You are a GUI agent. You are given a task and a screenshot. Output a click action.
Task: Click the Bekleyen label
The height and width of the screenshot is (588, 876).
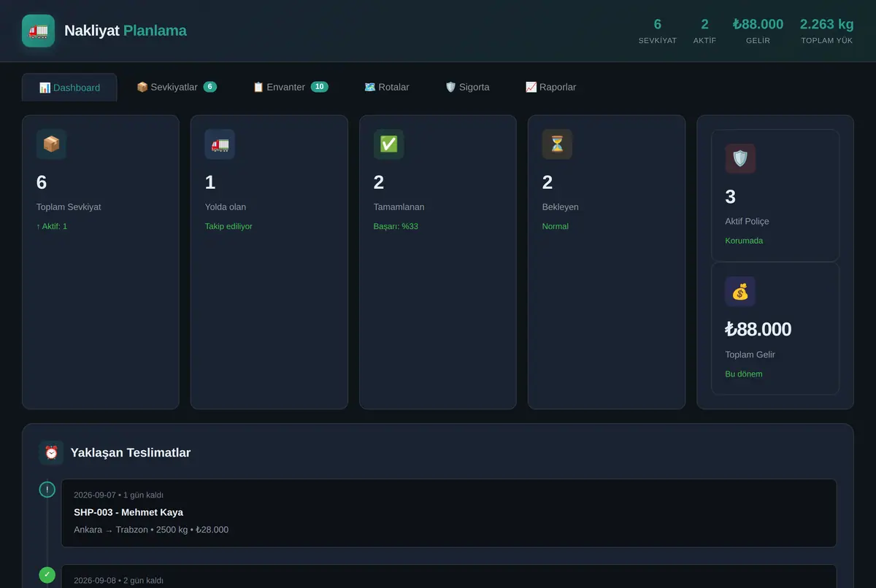pos(561,207)
